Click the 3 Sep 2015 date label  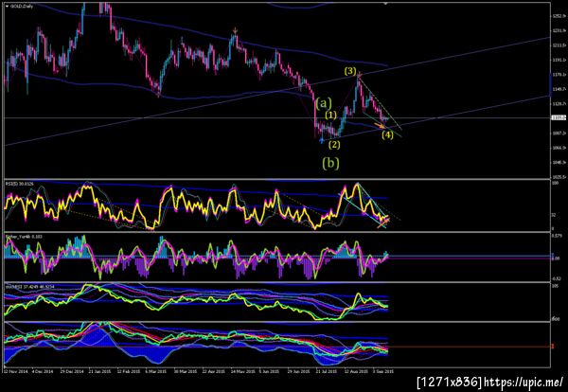click(x=383, y=371)
